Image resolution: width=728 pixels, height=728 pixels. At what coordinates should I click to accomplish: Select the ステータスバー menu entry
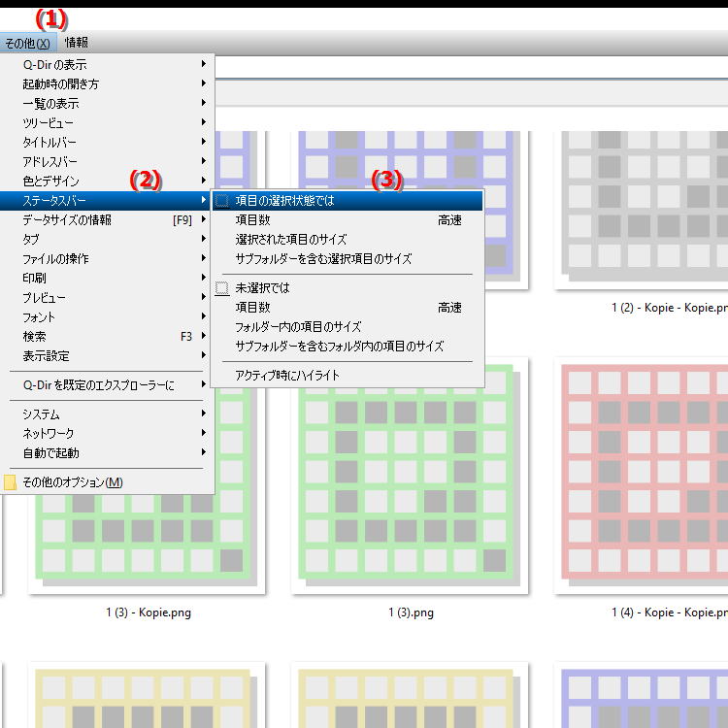click(x=107, y=201)
